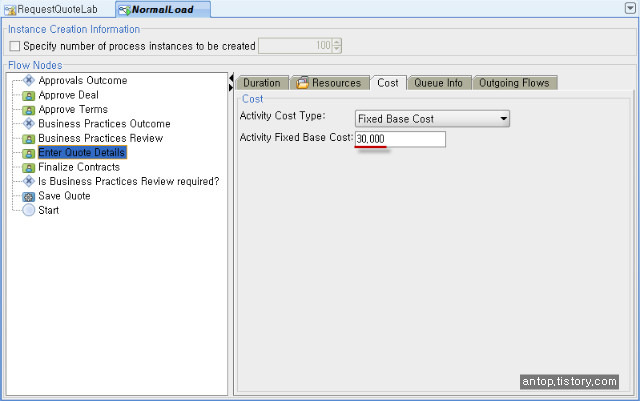The height and width of the screenshot is (401, 640).
Task: Select the Cost tab
Action: coord(388,83)
